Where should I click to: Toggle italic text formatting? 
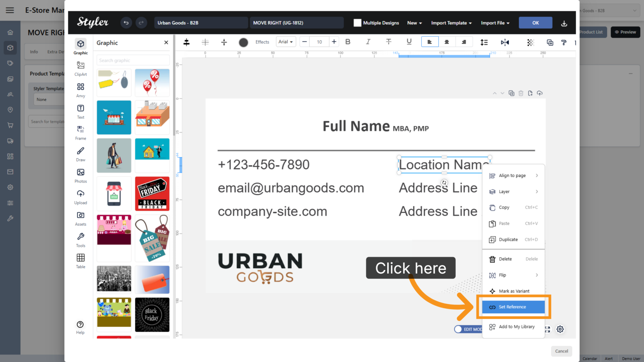pyautogui.click(x=368, y=42)
